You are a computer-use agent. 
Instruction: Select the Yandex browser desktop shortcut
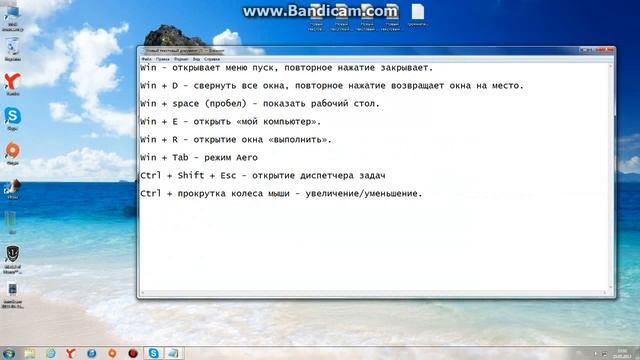(x=13, y=84)
